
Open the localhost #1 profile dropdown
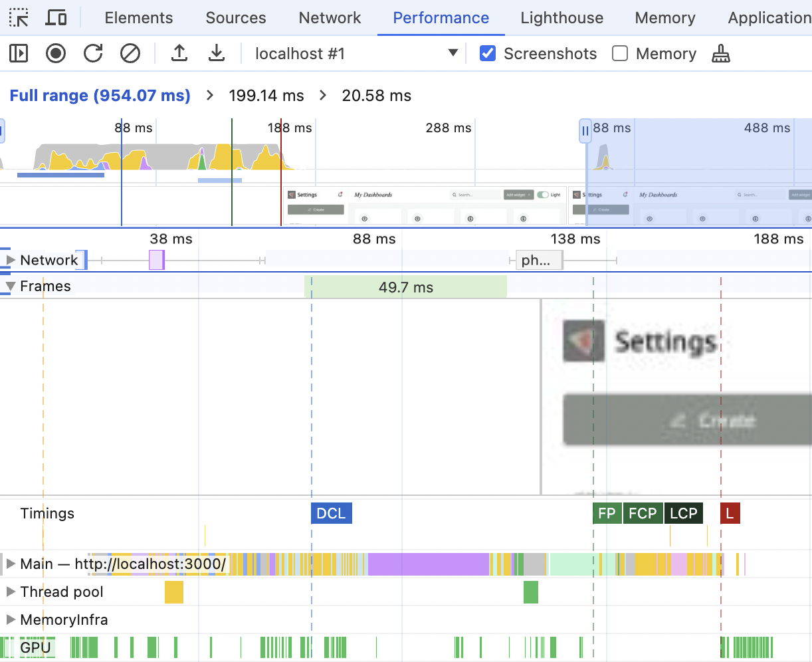(453, 53)
